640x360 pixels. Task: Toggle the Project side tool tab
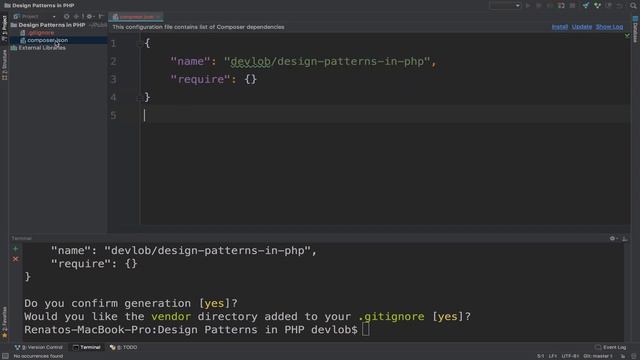coord(4,28)
